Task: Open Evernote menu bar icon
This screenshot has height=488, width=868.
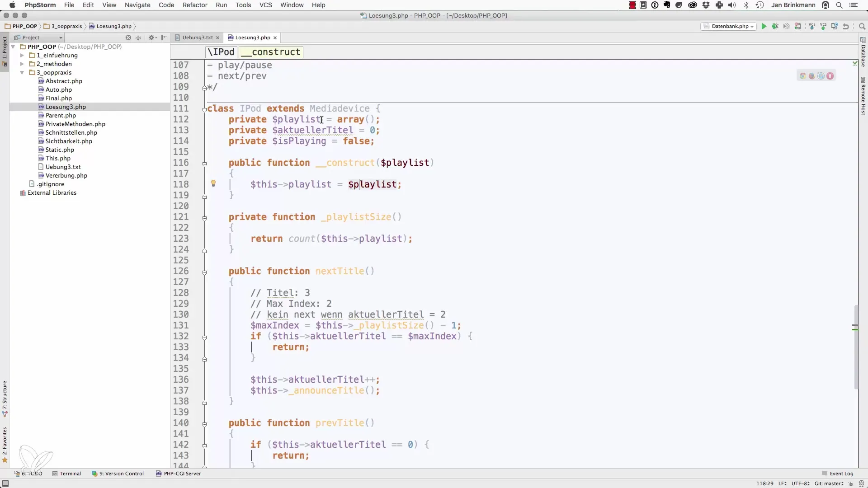Action: 667,5
